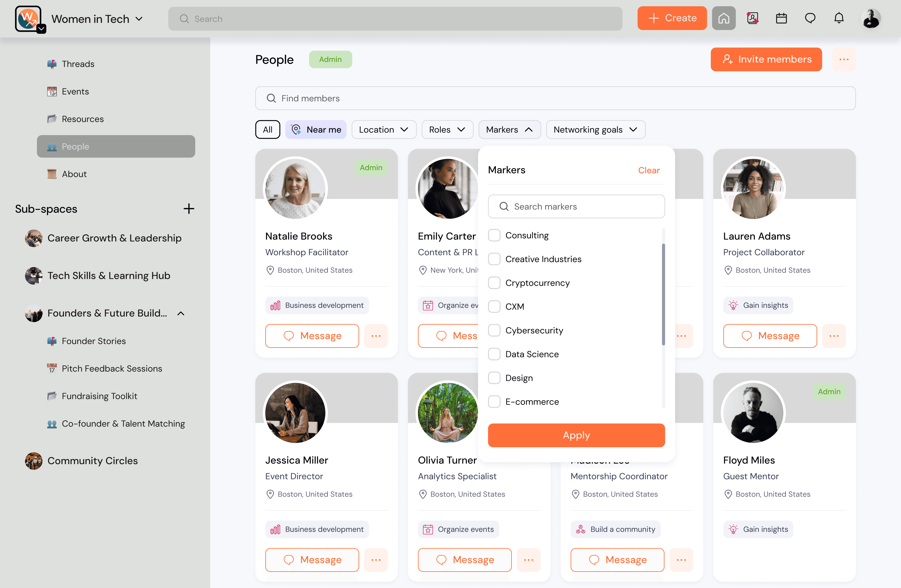Focus the Search markers field

tap(576, 206)
